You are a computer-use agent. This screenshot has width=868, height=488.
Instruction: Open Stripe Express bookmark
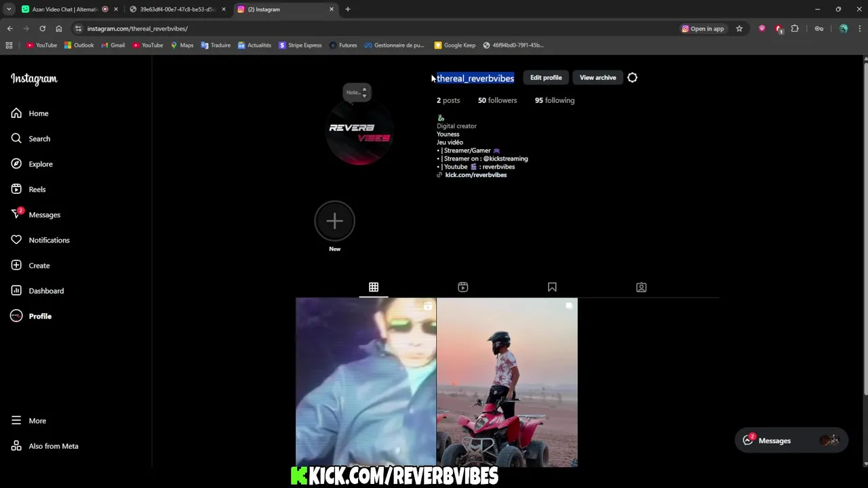pyautogui.click(x=300, y=45)
